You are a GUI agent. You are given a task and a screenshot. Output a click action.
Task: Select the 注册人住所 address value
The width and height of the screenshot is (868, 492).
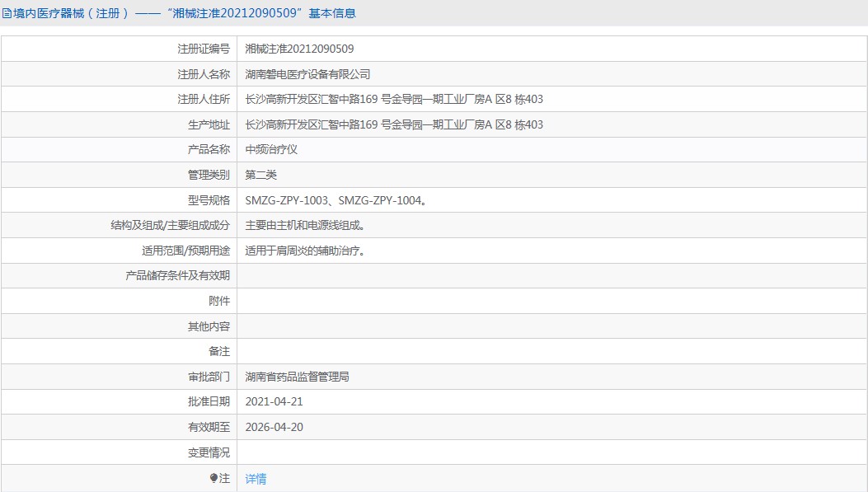[x=394, y=99]
